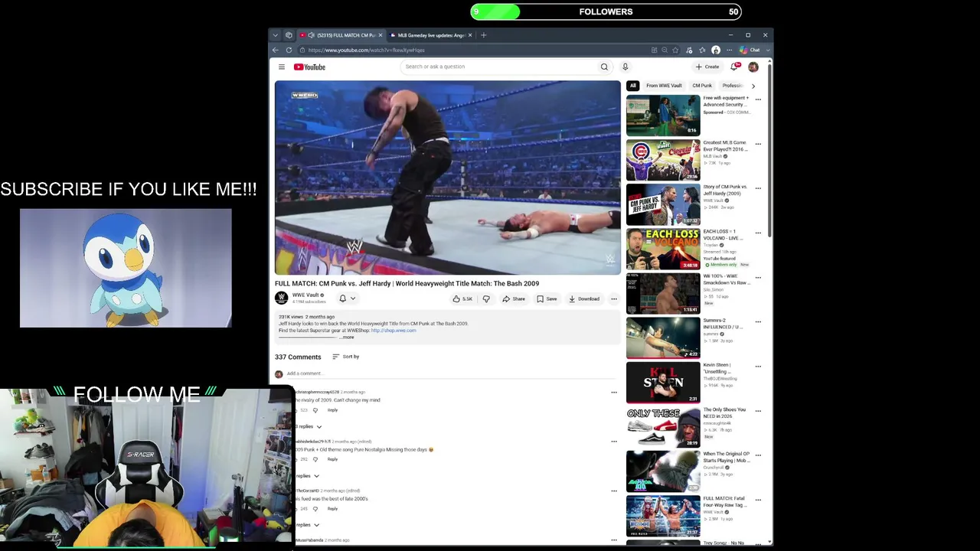Dislike the video with thumbs down
This screenshot has height=551, width=980.
click(x=486, y=299)
